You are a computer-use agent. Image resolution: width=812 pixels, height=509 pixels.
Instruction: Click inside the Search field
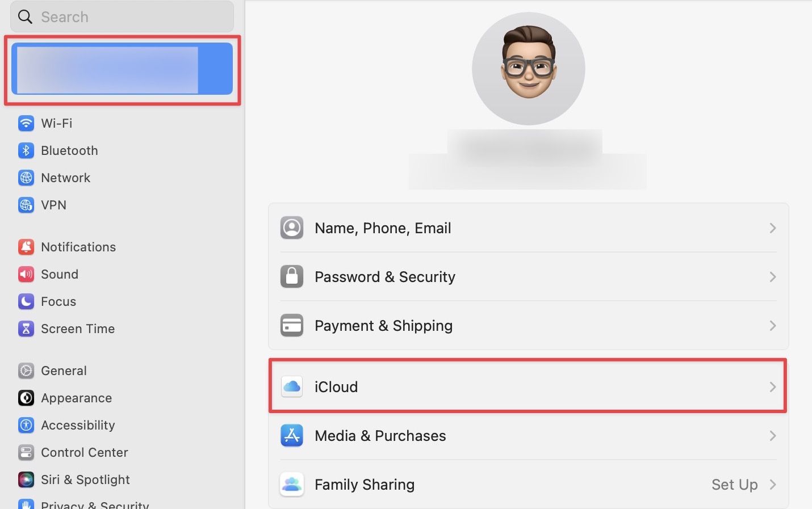(x=122, y=16)
